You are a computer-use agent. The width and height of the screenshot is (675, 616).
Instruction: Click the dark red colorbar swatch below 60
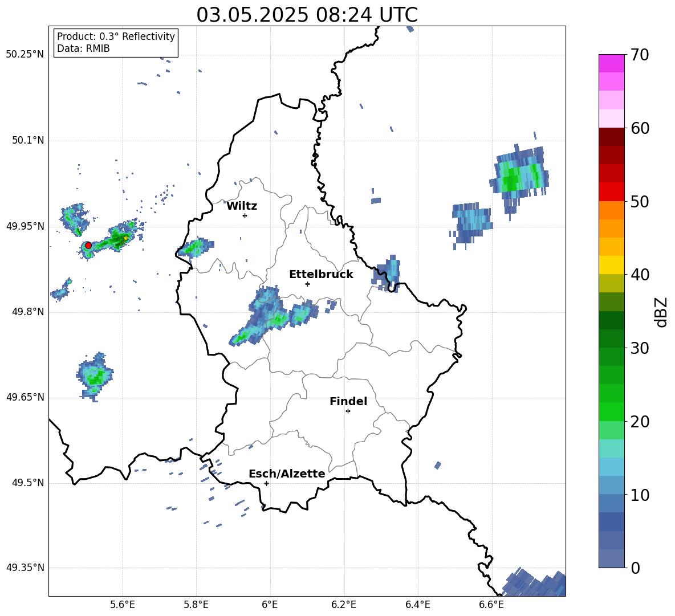(x=611, y=136)
